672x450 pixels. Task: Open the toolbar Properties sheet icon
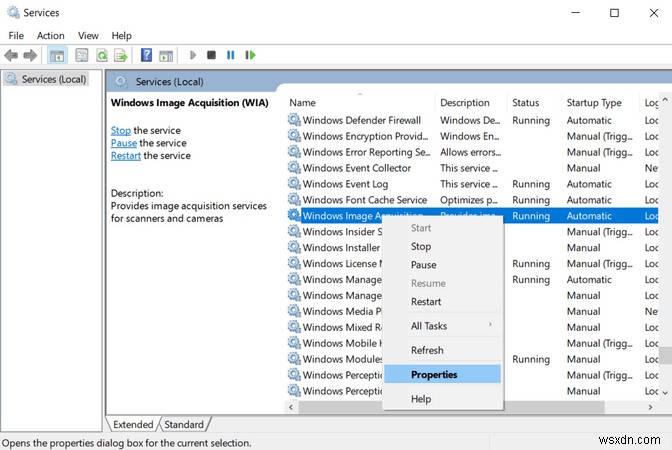pyautogui.click(x=81, y=55)
